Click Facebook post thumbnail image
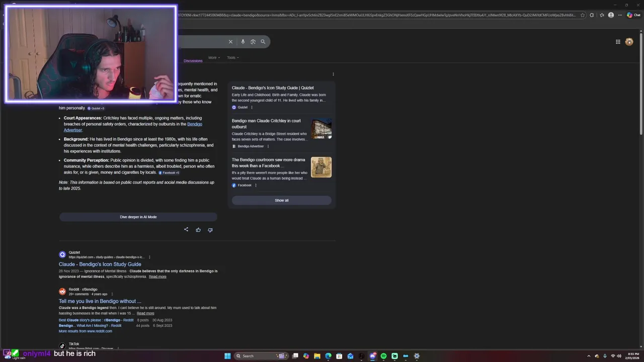The width and height of the screenshot is (644, 362). coord(321,167)
